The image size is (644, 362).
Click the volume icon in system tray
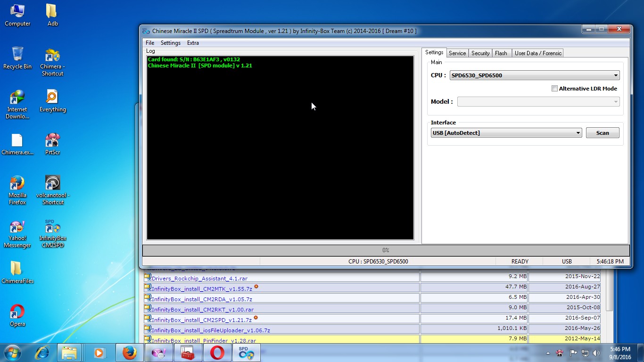596,353
